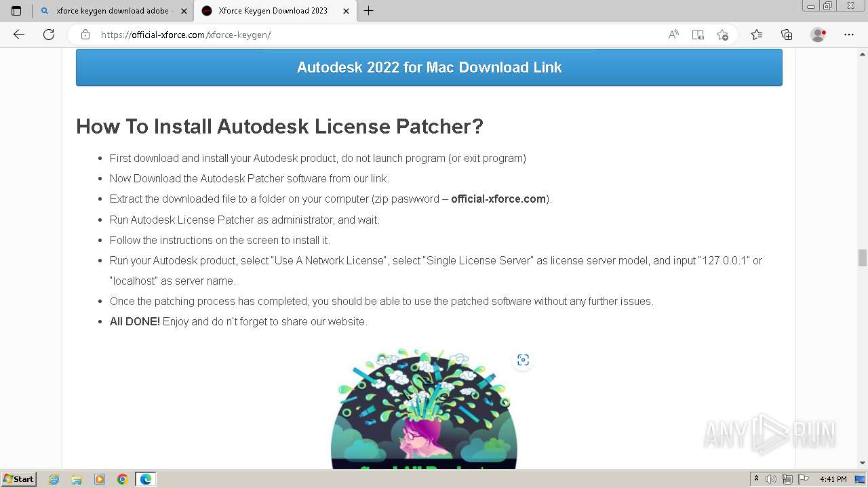Open the volume control tray icon

(771, 479)
